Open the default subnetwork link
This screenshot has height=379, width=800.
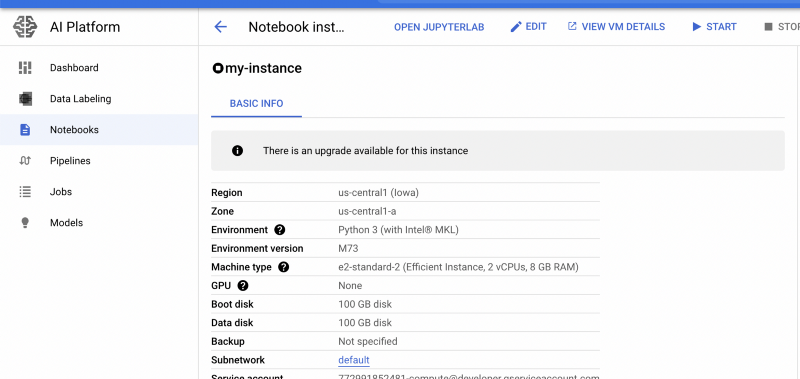[354, 360]
